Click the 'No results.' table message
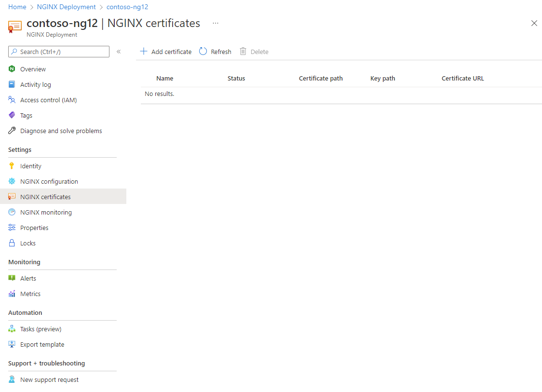Image resolution: width=542 pixels, height=392 pixels. click(159, 94)
